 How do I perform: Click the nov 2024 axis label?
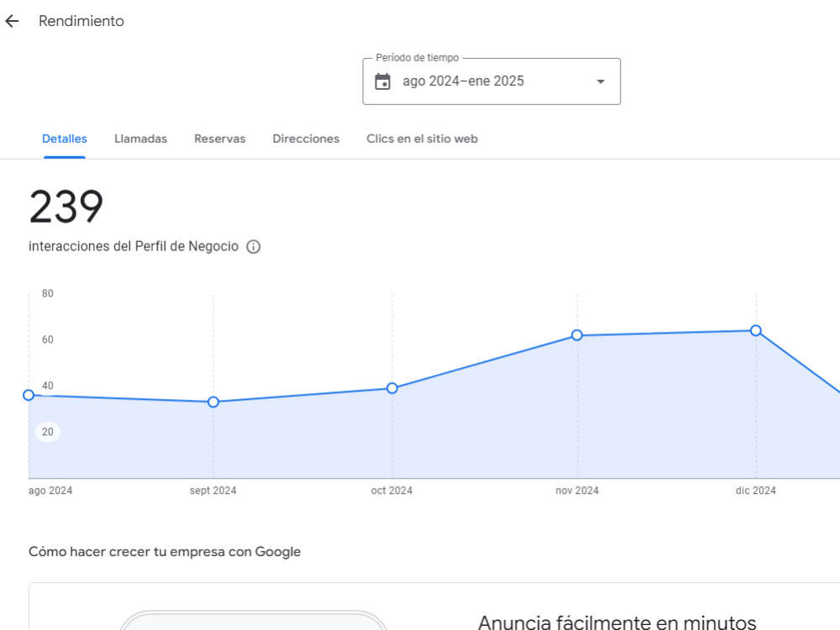point(577,491)
